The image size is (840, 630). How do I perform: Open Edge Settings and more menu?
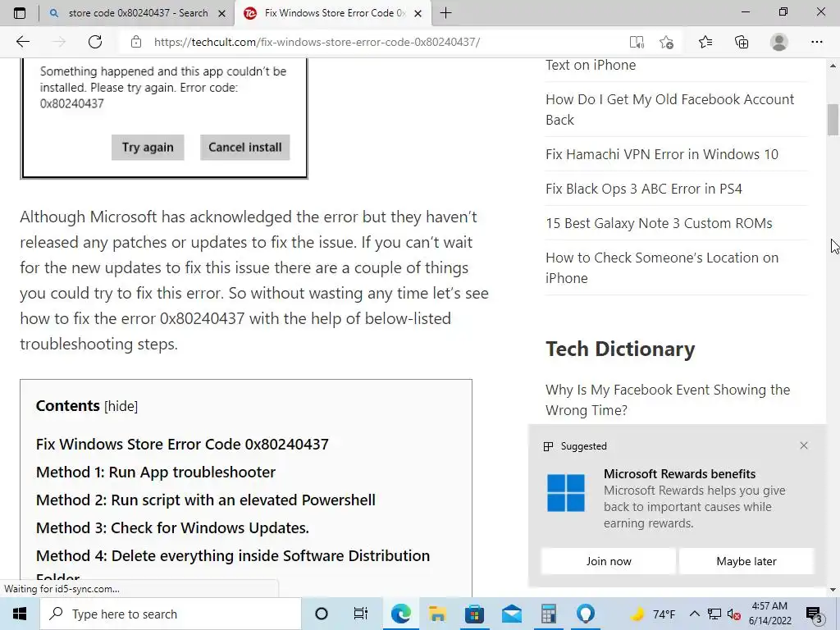click(816, 42)
